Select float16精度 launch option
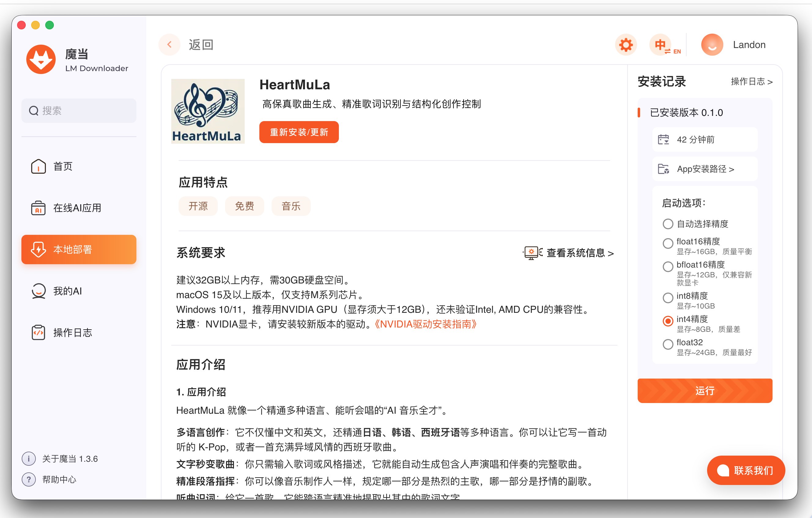 coord(668,243)
